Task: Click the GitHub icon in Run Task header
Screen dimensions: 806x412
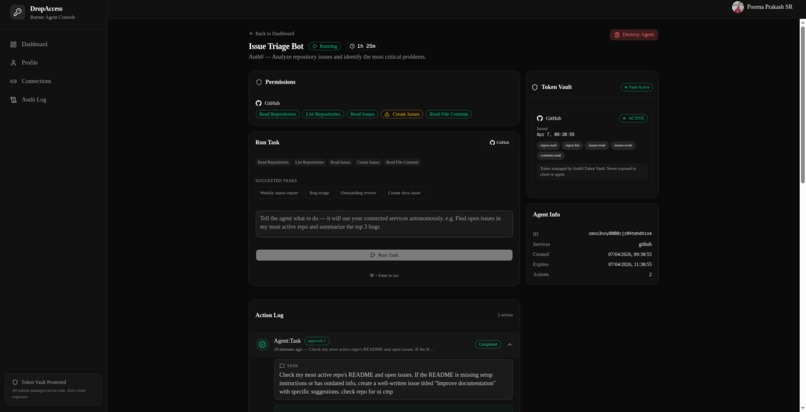Action: pyautogui.click(x=492, y=143)
